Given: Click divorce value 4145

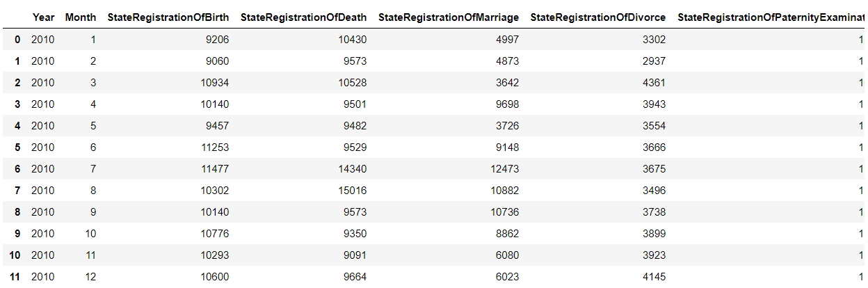Looking at the screenshot, I should coord(654,277).
